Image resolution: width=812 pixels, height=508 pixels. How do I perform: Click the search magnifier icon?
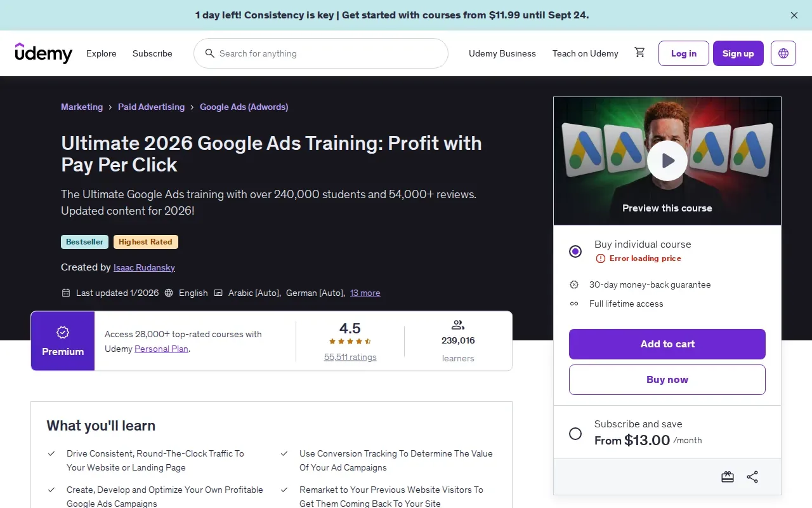click(x=209, y=53)
